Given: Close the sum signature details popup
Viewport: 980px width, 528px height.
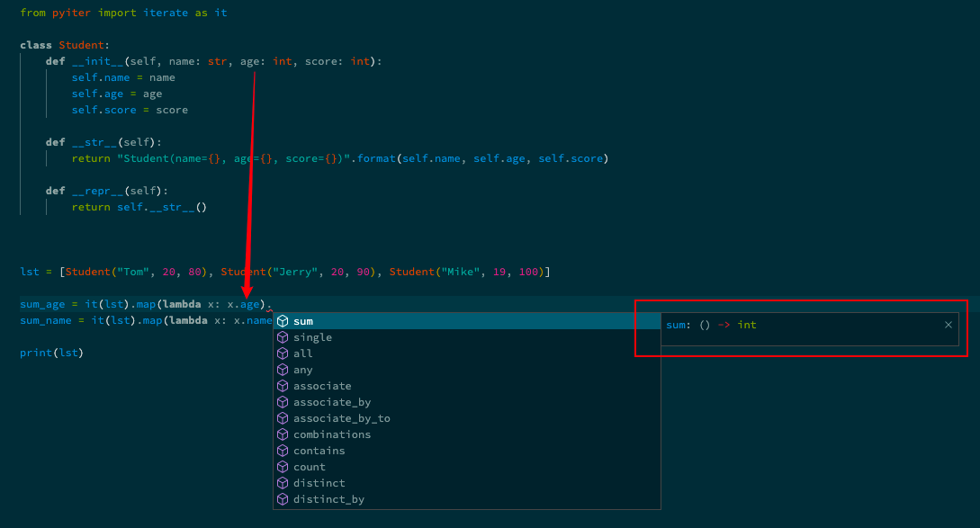Looking at the screenshot, I should [x=949, y=325].
